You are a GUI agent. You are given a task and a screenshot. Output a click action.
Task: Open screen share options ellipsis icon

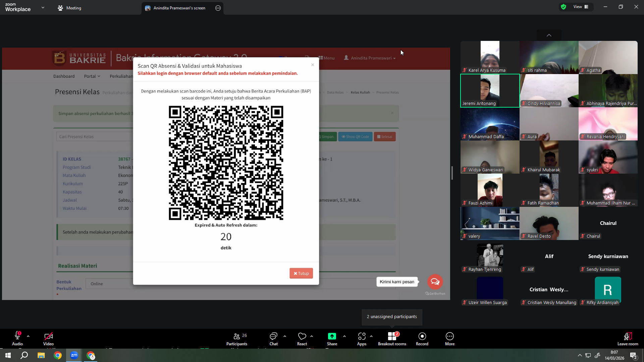218,8
